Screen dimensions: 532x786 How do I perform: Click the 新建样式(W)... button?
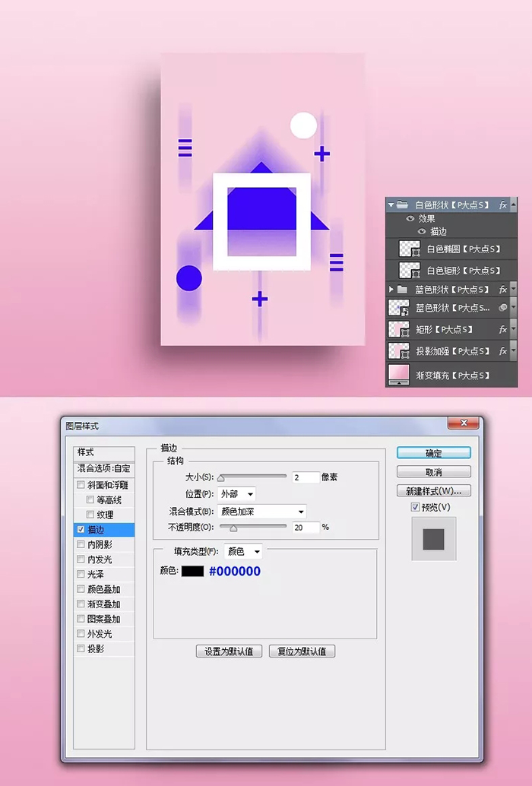pos(434,491)
